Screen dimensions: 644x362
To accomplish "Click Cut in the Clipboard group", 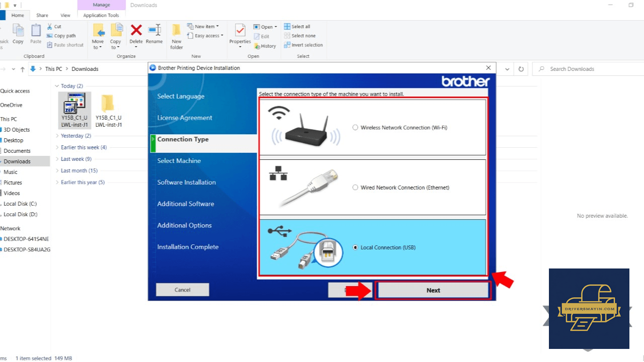I will (54, 27).
